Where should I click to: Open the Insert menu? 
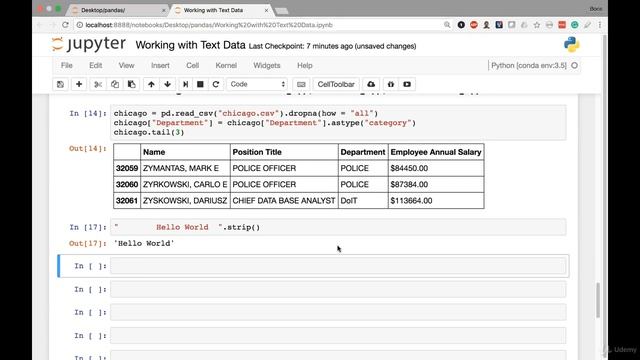click(160, 65)
